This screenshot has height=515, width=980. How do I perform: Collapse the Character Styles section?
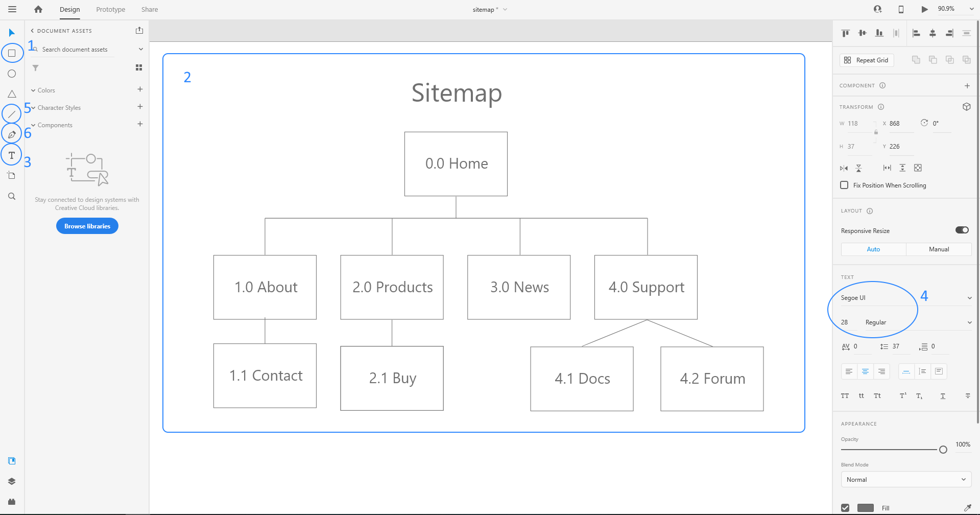[x=34, y=108]
